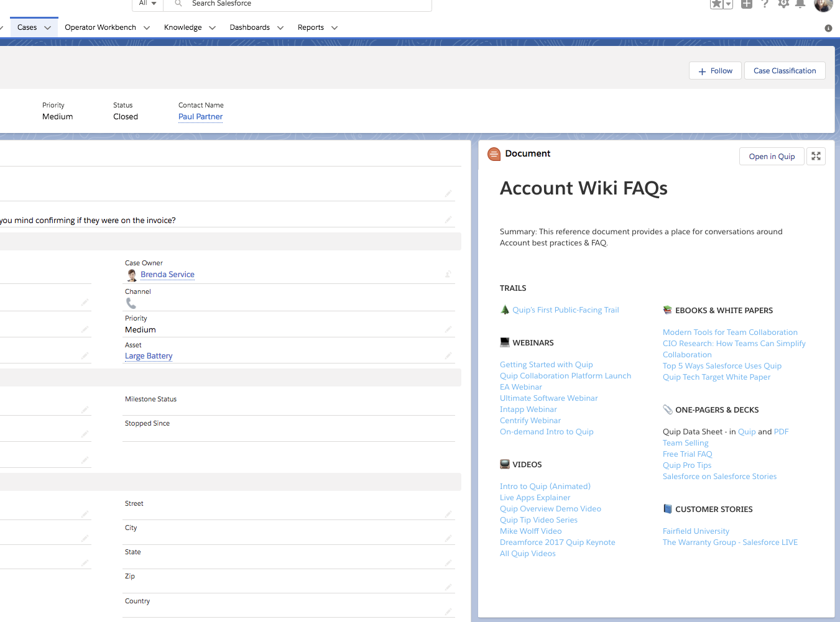Switch to the Cases tab
The image size is (840, 622).
27,27
